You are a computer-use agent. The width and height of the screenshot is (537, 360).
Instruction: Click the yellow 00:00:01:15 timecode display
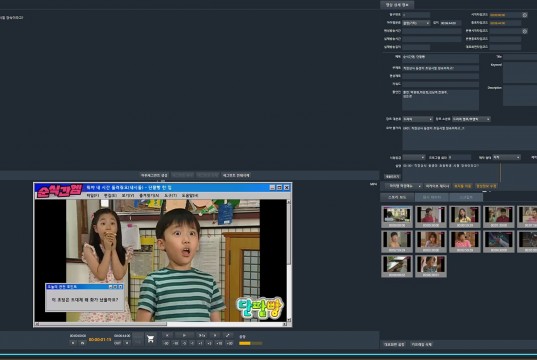click(x=100, y=340)
